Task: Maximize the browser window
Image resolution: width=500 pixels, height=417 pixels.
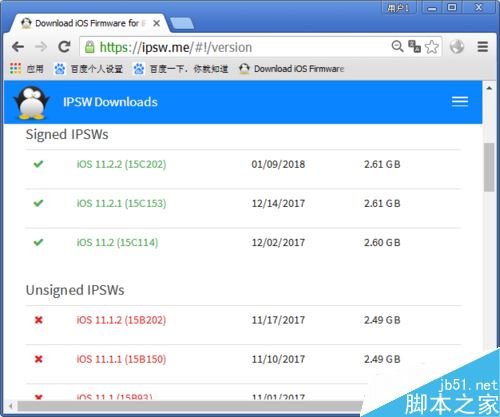Action: pos(452,7)
